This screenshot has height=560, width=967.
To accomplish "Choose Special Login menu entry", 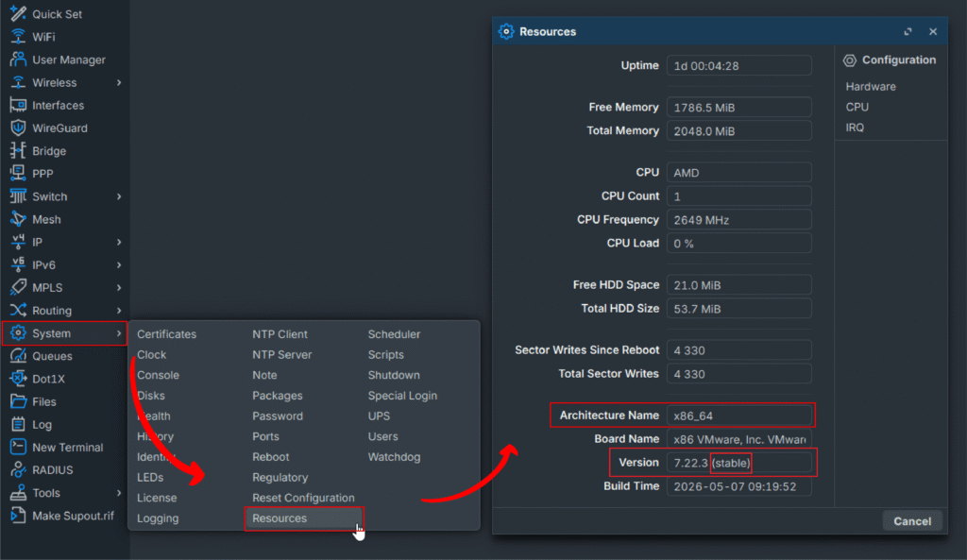I will pos(402,396).
